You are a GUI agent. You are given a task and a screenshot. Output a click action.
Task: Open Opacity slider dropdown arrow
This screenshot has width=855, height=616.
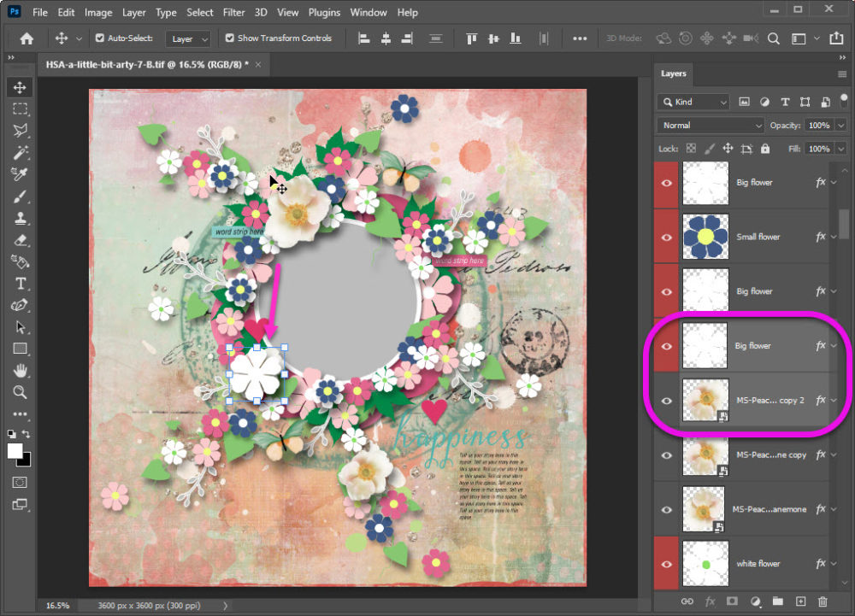click(840, 126)
